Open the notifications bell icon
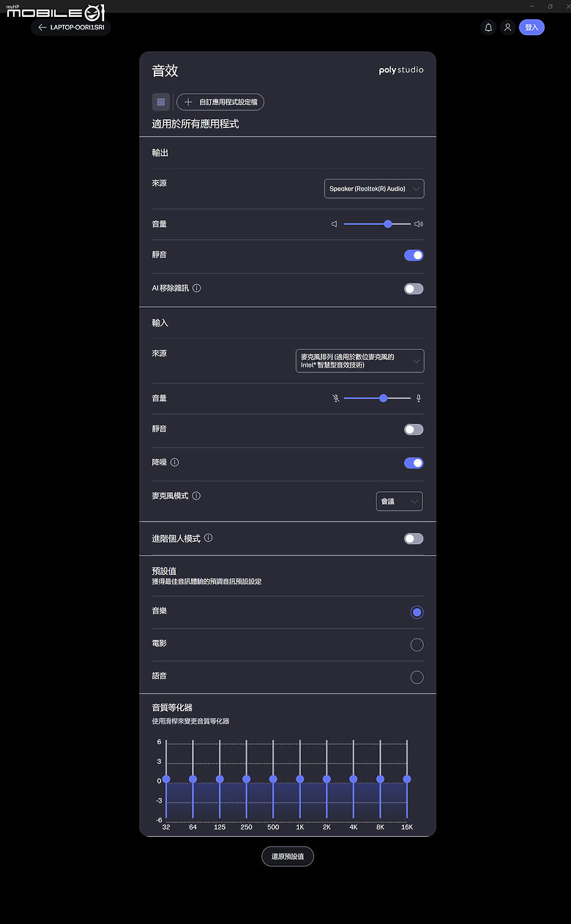This screenshot has height=924, width=571. [488, 27]
